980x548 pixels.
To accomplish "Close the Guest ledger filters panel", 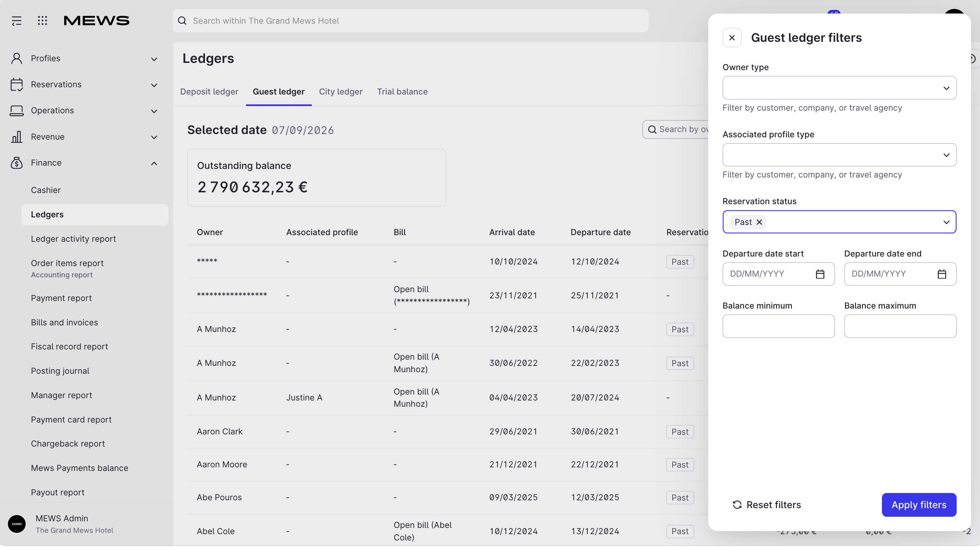I will click(x=732, y=38).
